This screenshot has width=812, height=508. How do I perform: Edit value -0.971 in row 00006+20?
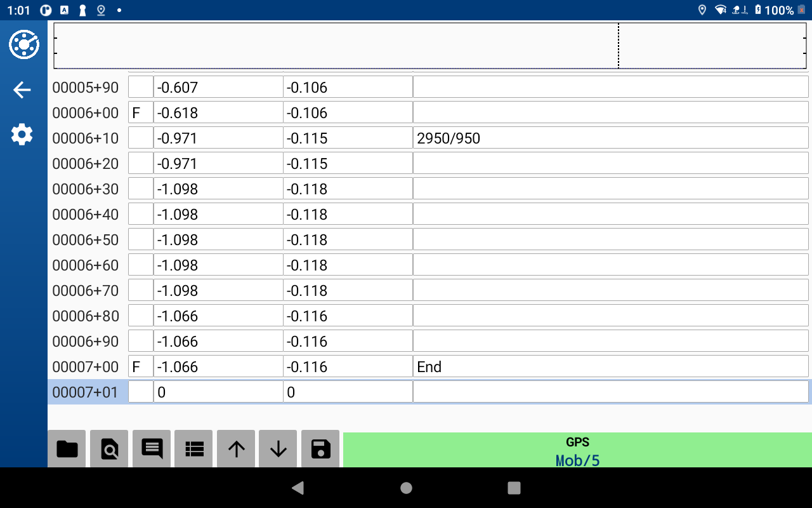tap(218, 163)
